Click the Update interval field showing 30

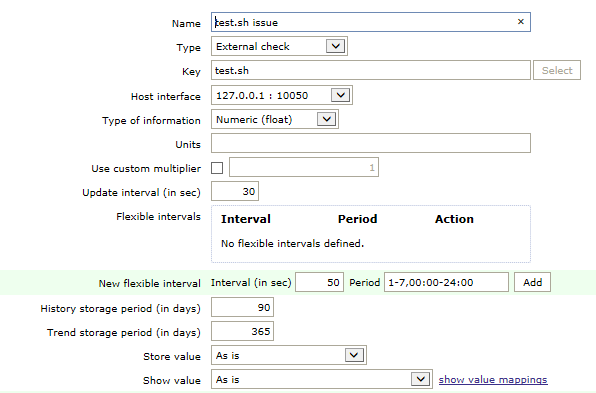[235, 191]
